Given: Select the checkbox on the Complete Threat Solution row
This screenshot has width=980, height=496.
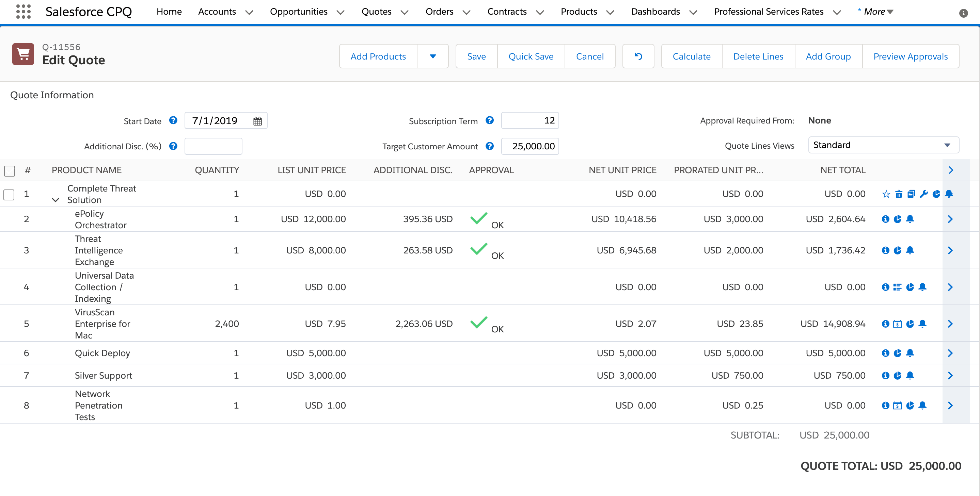Looking at the screenshot, I should click(x=9, y=194).
